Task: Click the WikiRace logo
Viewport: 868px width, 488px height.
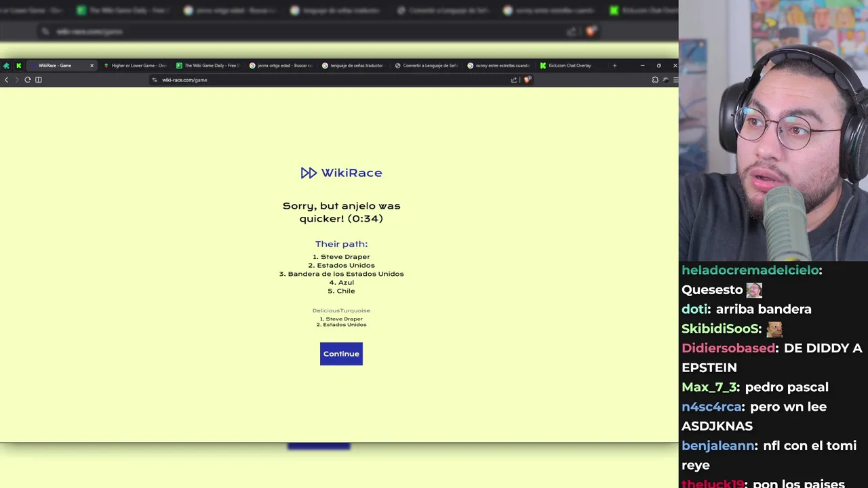Action: [x=341, y=173]
